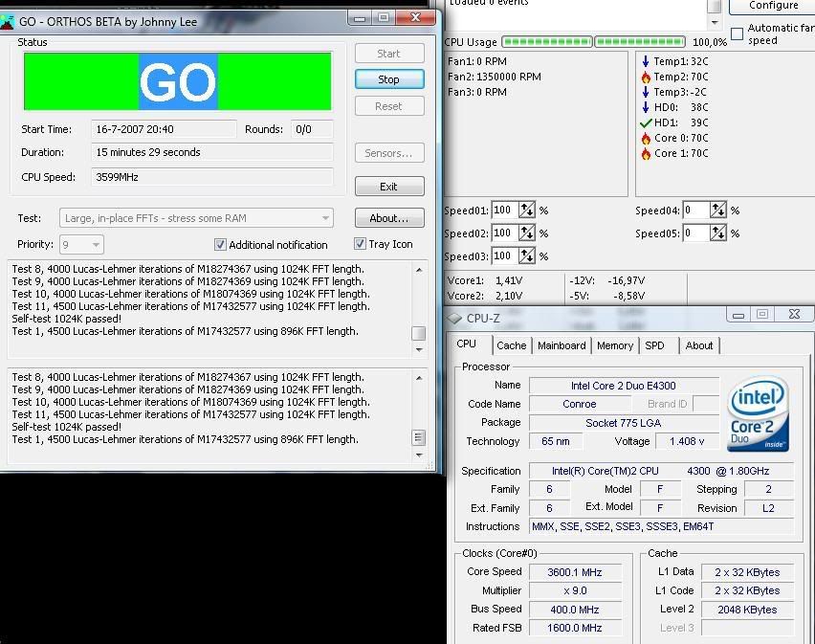815x644 pixels.
Task: Click the Start Time field value
Action: (x=164, y=129)
